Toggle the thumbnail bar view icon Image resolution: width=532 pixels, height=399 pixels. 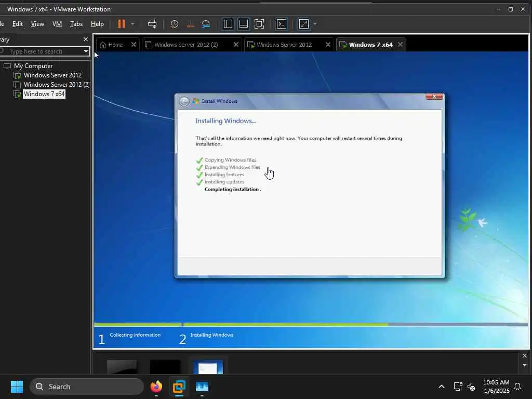pos(243,24)
